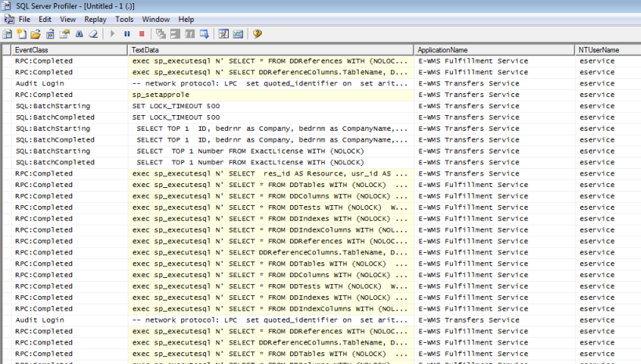Viewport: 641px width, 364px height.
Task: Select BatchStarting row text 'SELECT TOP 1 ID, bedrnr'
Action: [x=270, y=128]
